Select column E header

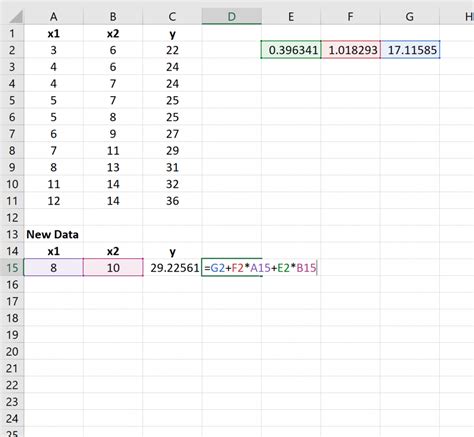(x=291, y=17)
